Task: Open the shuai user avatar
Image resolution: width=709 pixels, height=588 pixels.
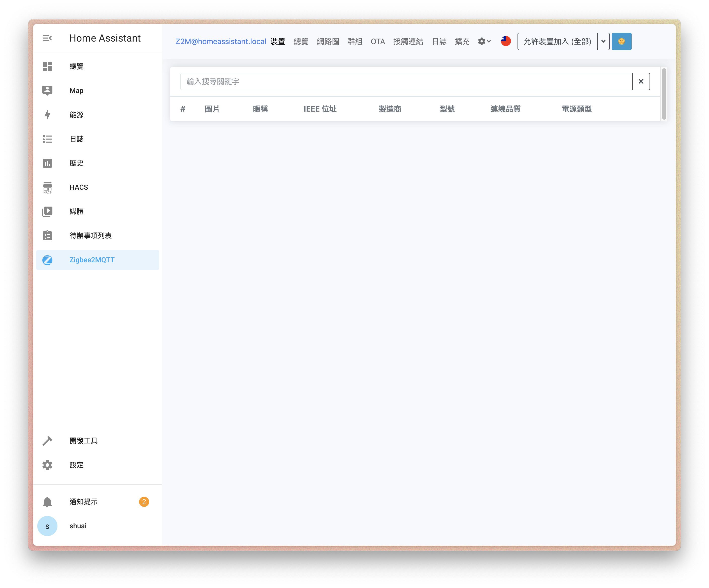Action: [x=47, y=526]
